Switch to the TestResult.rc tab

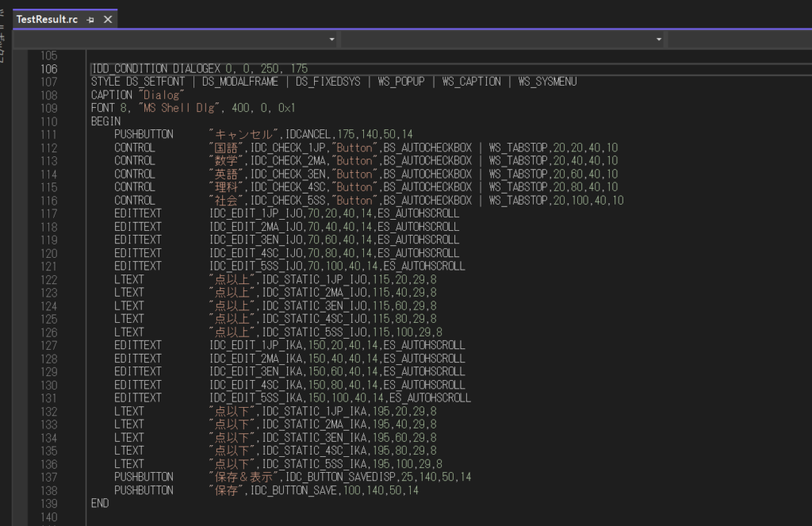coord(46,19)
